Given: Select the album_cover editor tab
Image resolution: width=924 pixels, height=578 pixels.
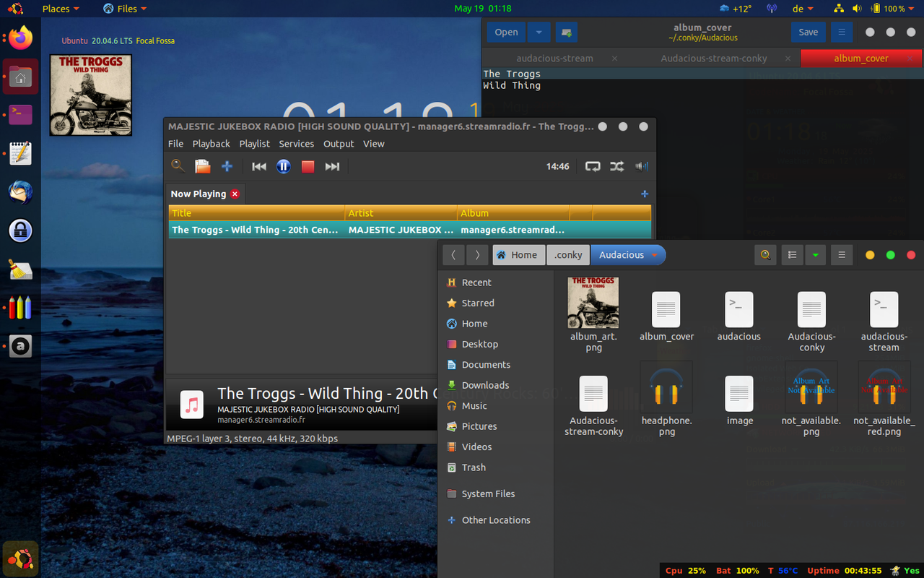Looking at the screenshot, I should click(x=861, y=58).
